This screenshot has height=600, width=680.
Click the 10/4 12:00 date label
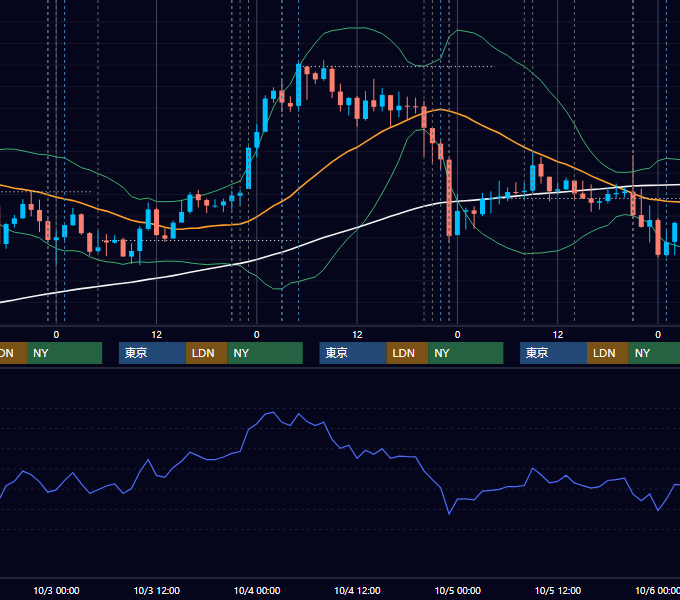(x=357, y=590)
